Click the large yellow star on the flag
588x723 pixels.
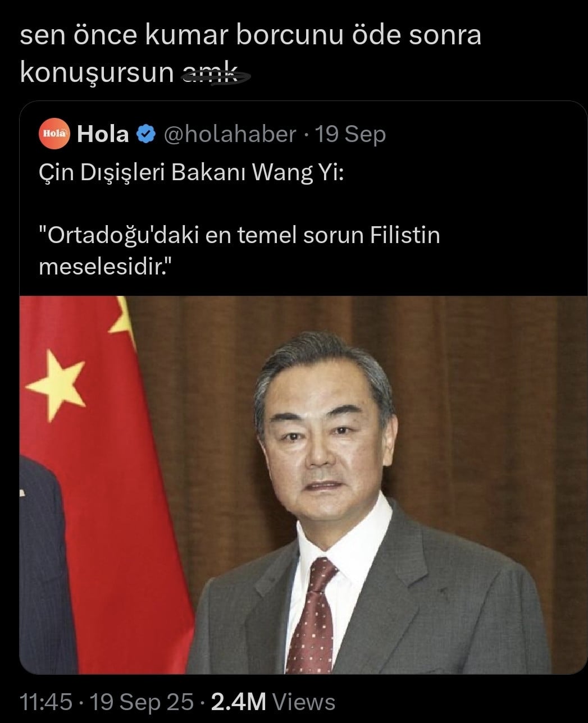click(x=56, y=384)
